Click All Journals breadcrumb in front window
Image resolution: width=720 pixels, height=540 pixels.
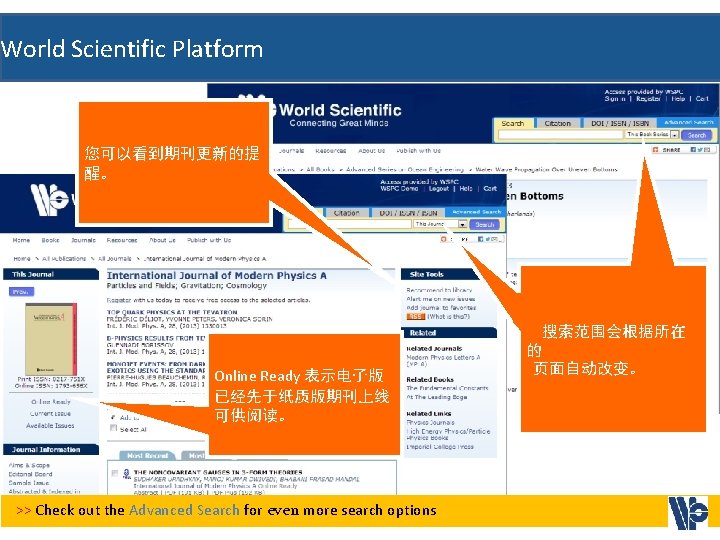(115, 259)
